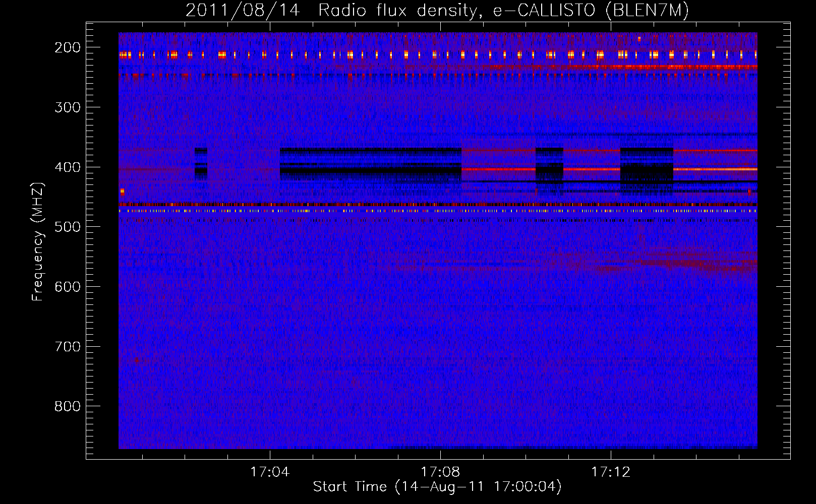The width and height of the screenshot is (816, 504).
Task: Select the date text 2011/08/14 in the title
Action: pos(243,11)
